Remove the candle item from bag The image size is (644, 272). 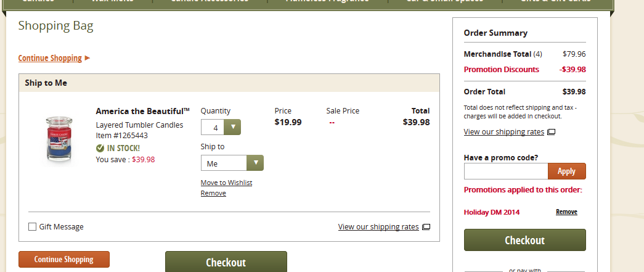(x=213, y=193)
